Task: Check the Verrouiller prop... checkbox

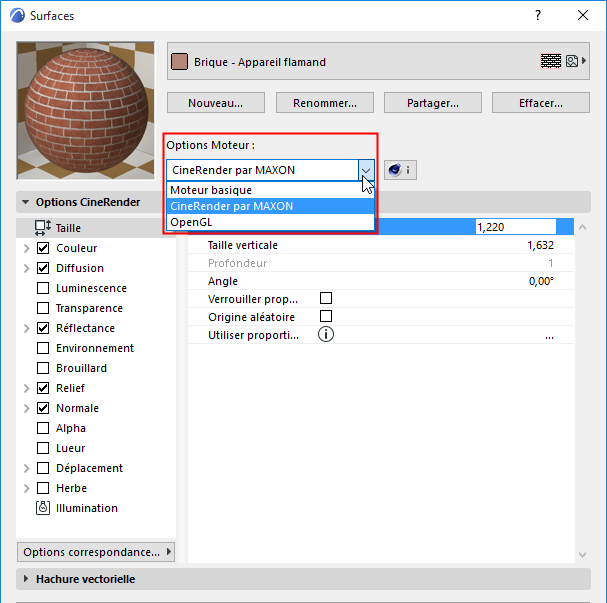Action: [x=326, y=298]
